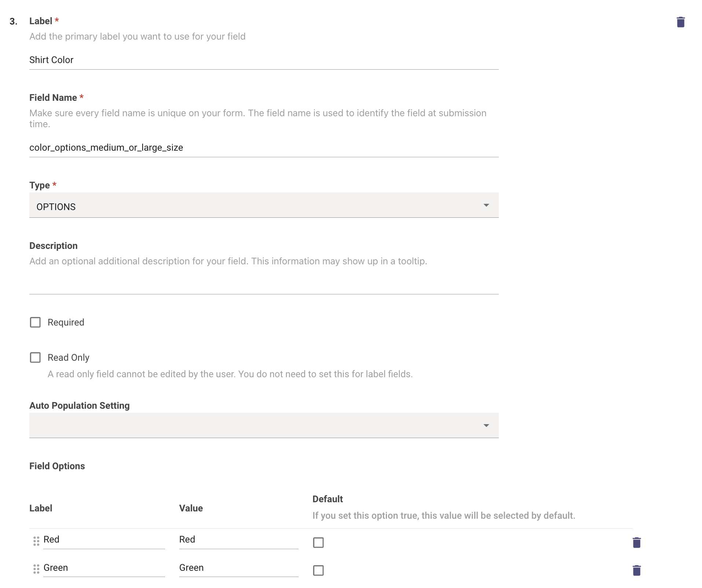Edit the Red option label input
This screenshot has width=702, height=588.
point(104,540)
